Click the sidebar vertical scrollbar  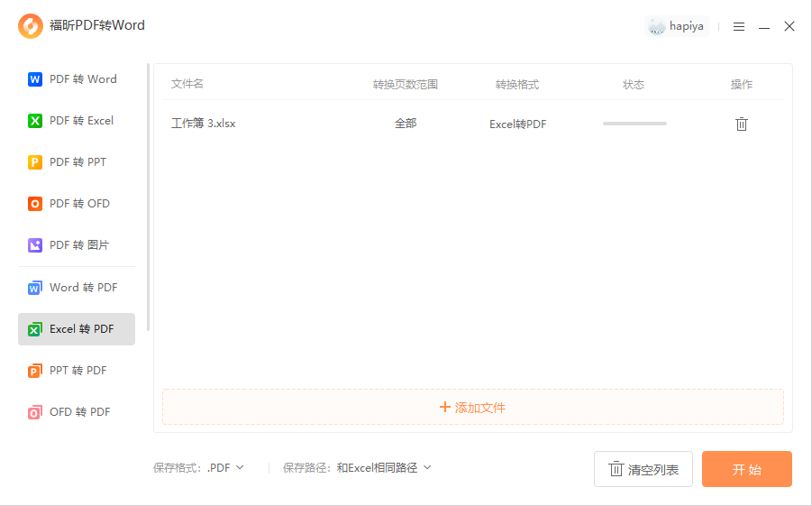(x=149, y=197)
